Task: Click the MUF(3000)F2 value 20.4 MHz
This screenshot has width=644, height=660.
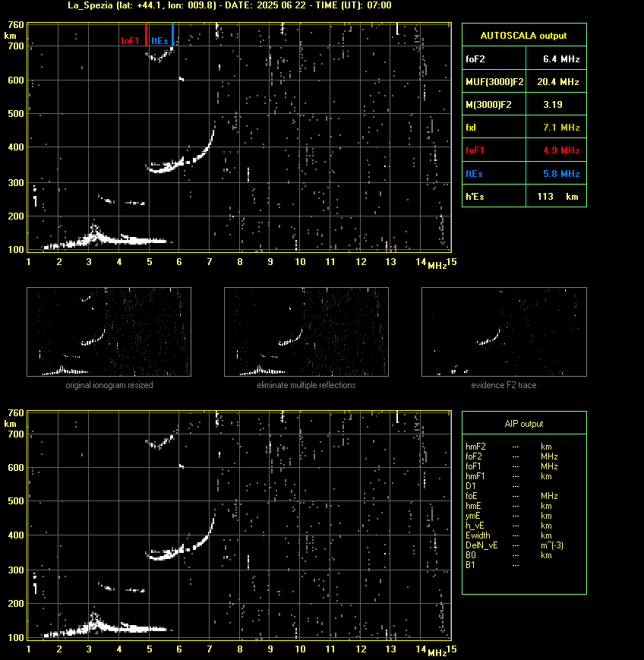Action: click(x=558, y=82)
